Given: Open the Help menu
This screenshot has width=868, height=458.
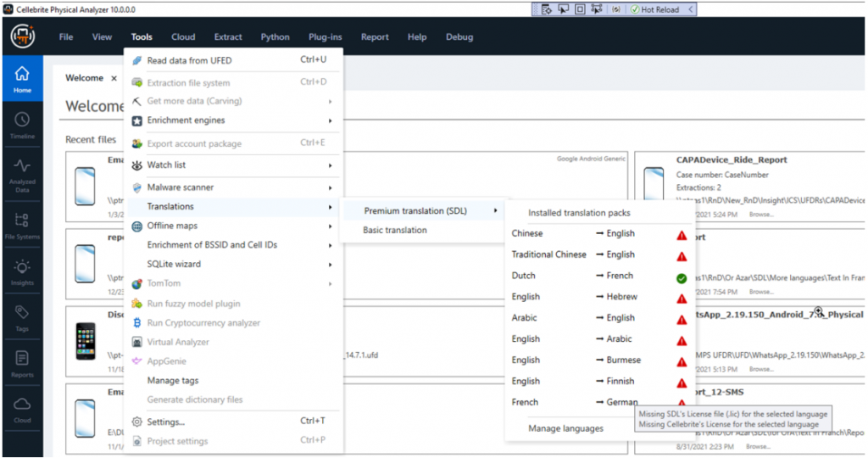Looking at the screenshot, I should 417,37.
